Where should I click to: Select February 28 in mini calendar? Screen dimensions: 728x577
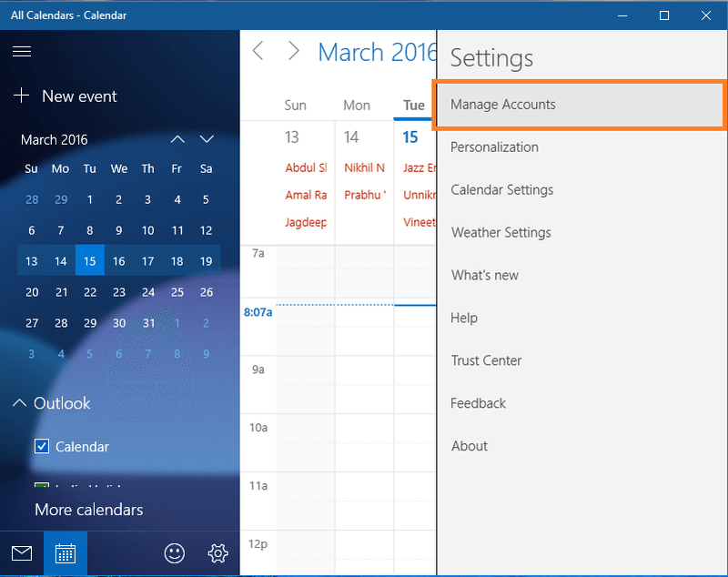point(32,199)
